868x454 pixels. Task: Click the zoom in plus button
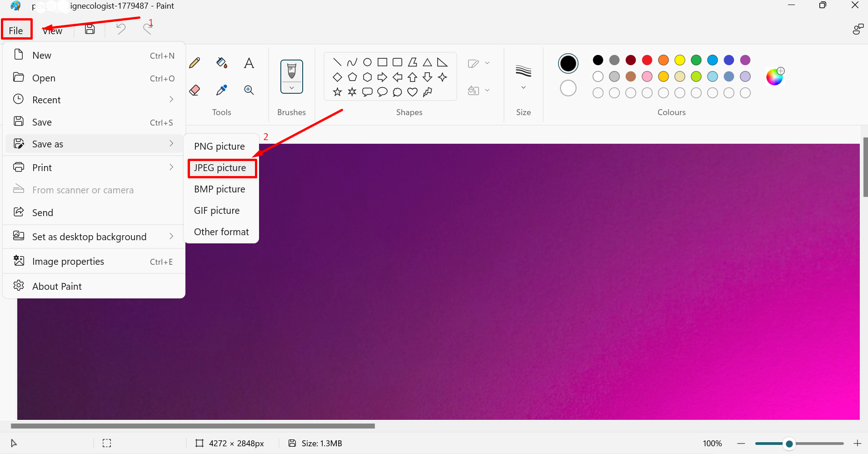(858, 443)
